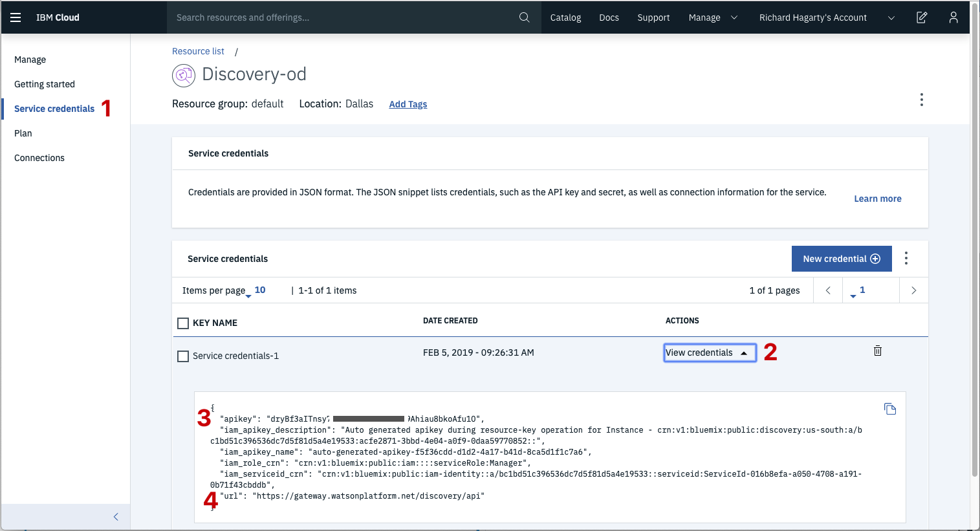Click the New credential button

[842, 259]
